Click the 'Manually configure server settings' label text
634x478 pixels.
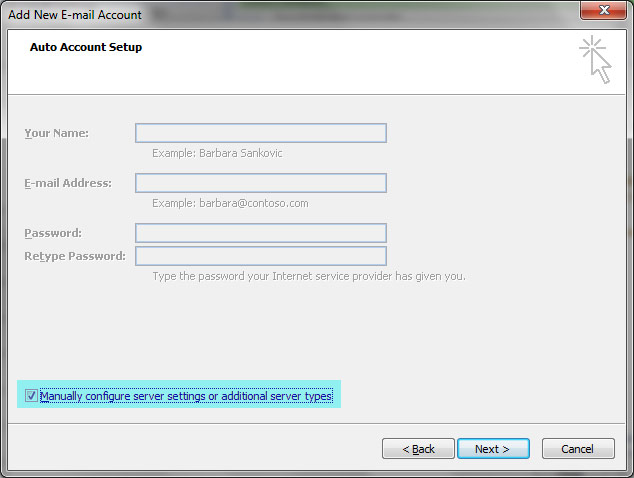tap(186, 396)
